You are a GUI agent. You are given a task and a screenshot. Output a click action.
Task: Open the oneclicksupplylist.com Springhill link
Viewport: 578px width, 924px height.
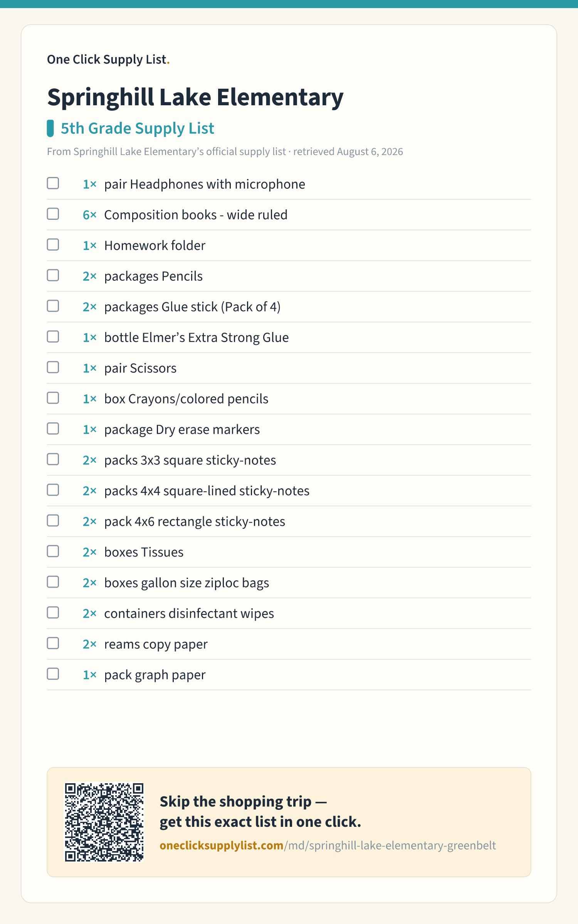[328, 845]
